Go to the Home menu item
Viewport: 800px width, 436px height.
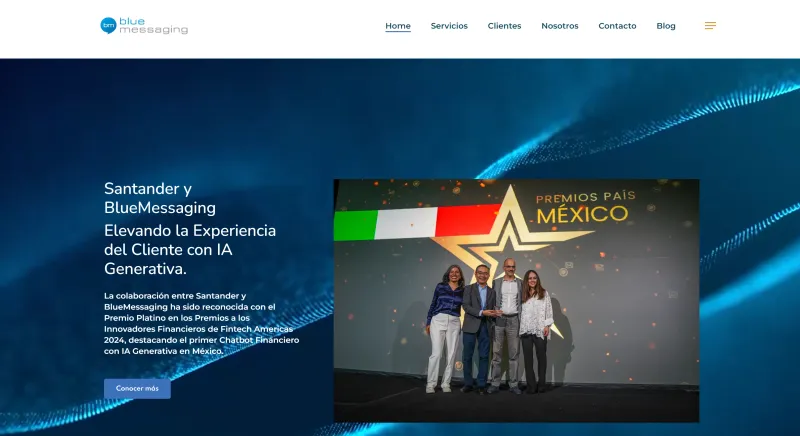point(398,26)
